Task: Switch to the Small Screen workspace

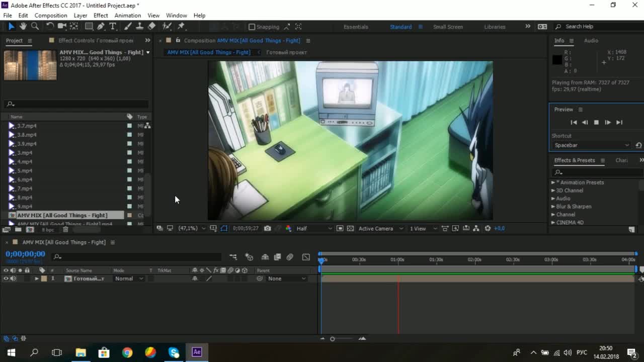Action: (x=448, y=27)
